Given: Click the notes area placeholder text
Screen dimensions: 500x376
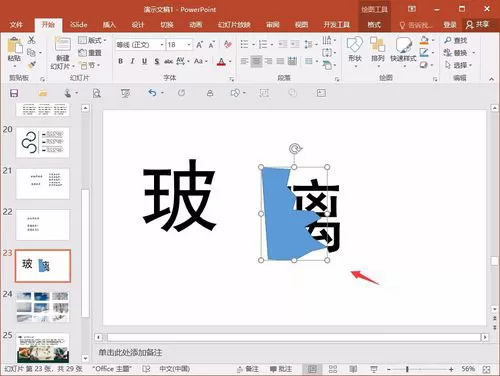Looking at the screenshot, I should [x=130, y=352].
